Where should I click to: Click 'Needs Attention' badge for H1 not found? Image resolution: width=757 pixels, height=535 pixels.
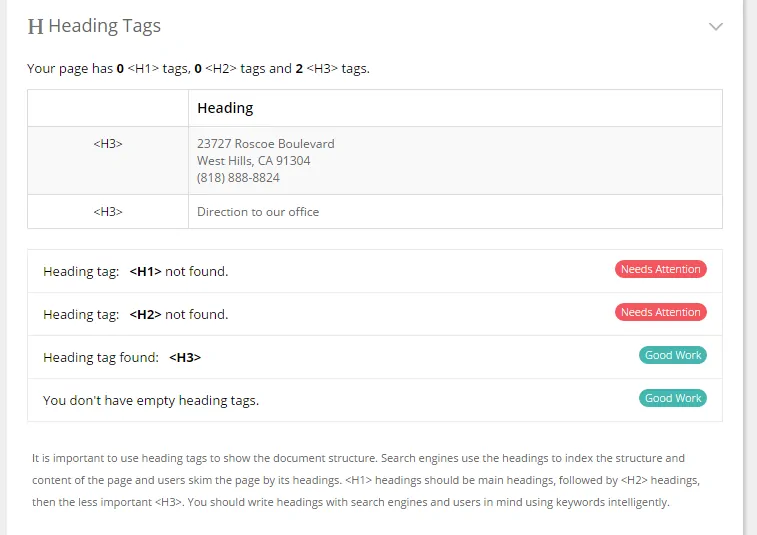click(x=660, y=269)
